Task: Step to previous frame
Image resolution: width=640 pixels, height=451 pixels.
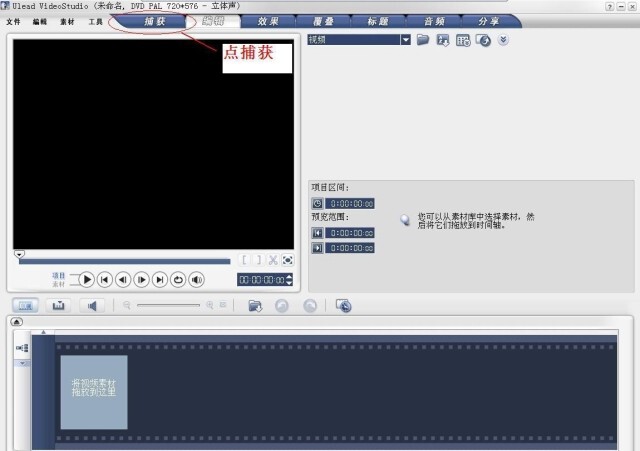Action: [x=123, y=280]
